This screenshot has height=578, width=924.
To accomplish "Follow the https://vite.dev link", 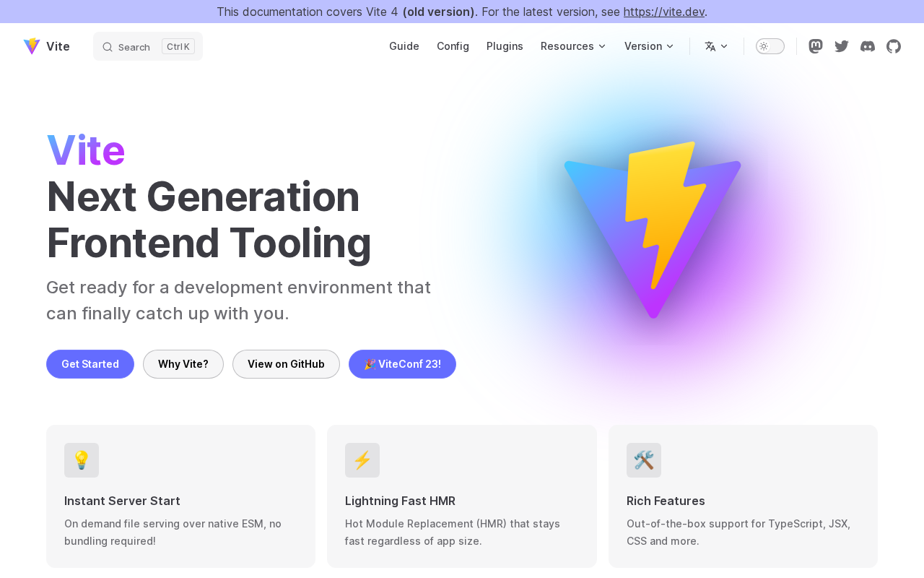I will (x=664, y=12).
